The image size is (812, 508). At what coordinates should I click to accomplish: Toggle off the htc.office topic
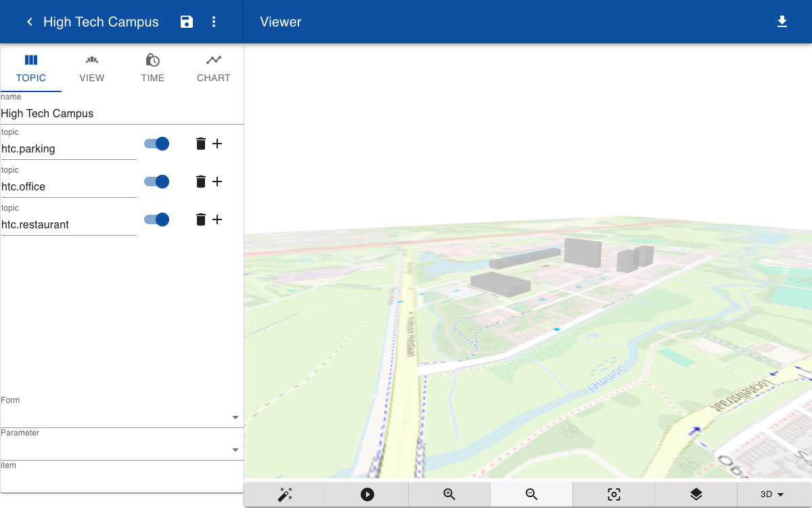156,182
